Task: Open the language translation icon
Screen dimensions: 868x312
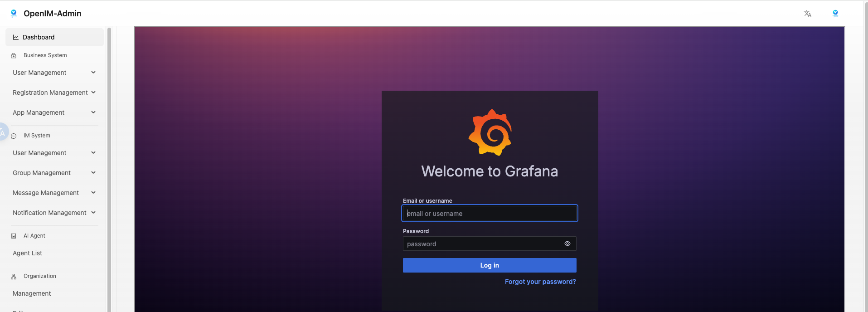Action: coord(808,14)
